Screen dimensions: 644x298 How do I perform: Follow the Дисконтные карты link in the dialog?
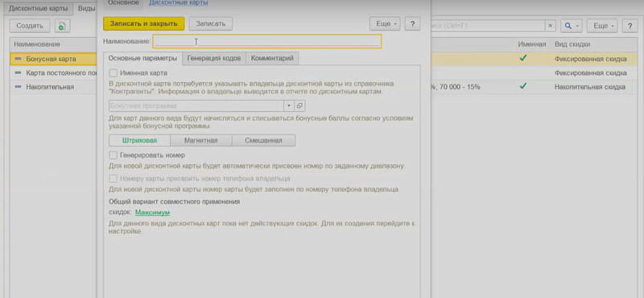click(x=178, y=3)
